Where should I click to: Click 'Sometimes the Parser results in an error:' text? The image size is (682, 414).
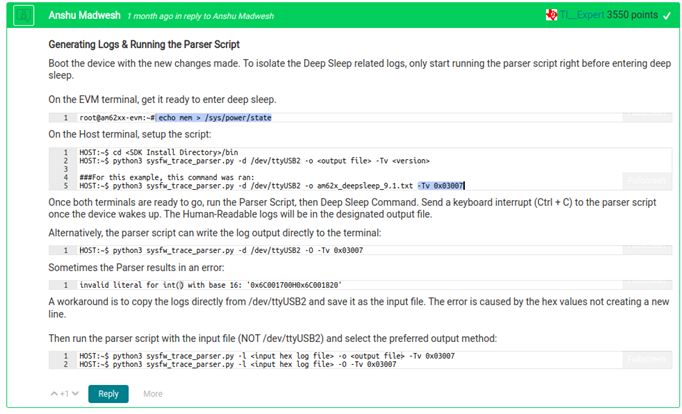(x=136, y=267)
